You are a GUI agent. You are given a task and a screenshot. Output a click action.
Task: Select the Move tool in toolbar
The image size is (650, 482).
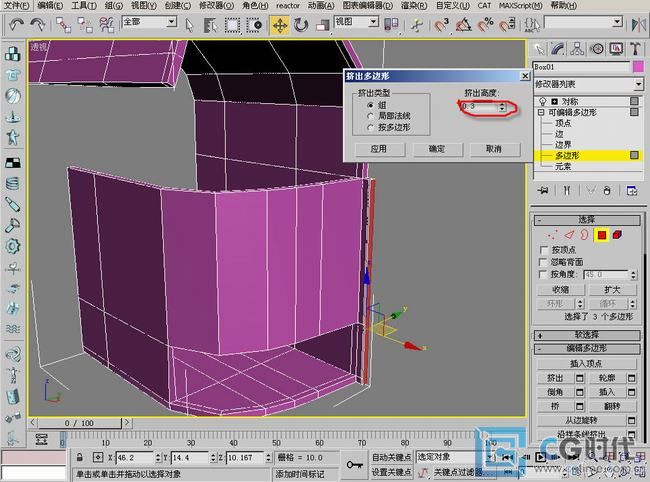(x=280, y=26)
